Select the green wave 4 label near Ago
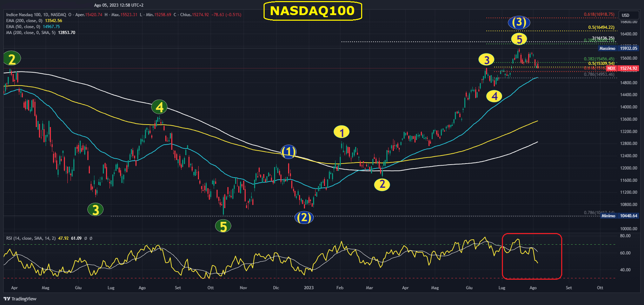The height and width of the screenshot is (305, 644). tap(159, 107)
